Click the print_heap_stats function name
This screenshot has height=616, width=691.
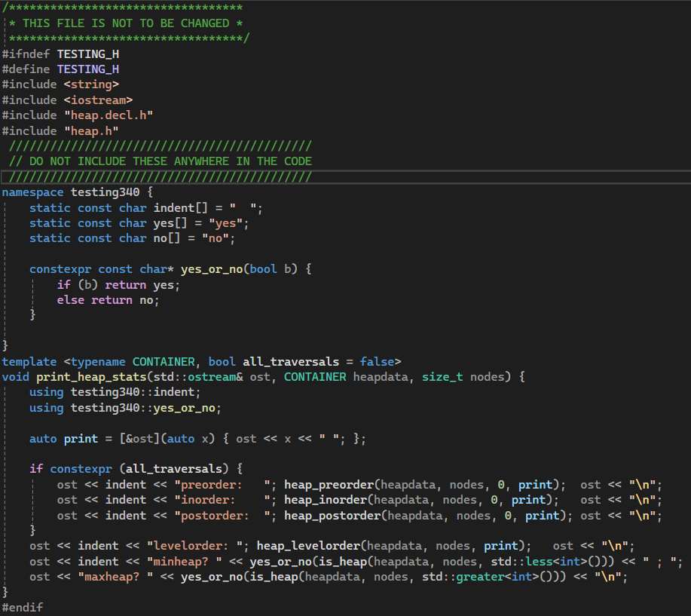(91, 377)
